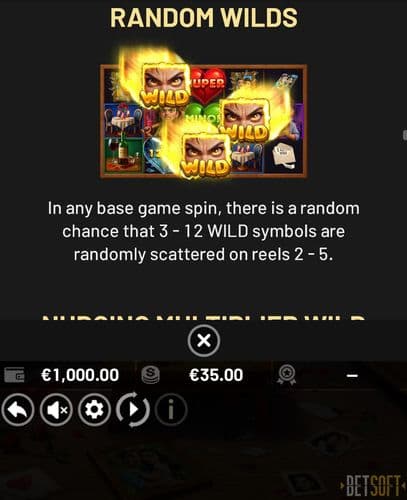Toggle the muted sound speaker button
The image size is (407, 500).
56,410
